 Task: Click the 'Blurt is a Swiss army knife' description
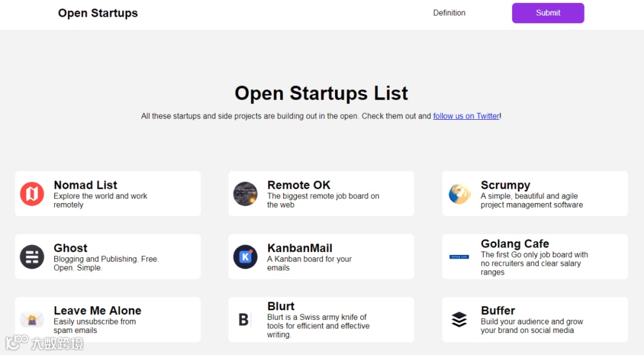(318, 326)
